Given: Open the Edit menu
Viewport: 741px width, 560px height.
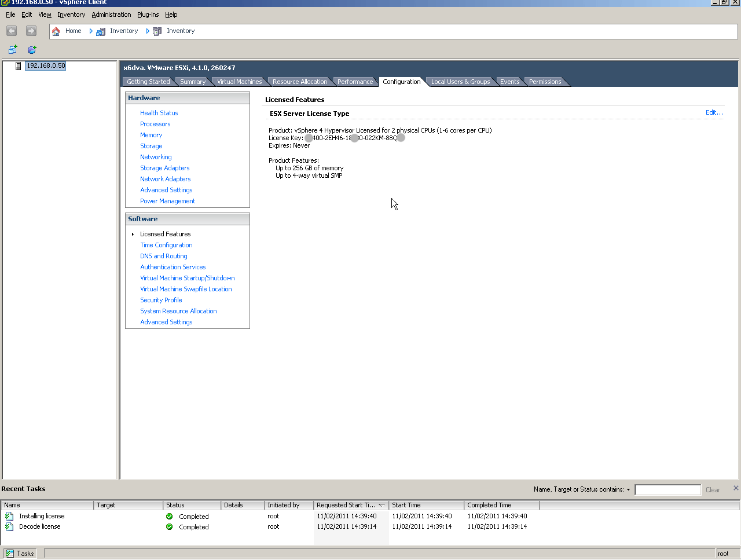Looking at the screenshot, I should click(27, 14).
